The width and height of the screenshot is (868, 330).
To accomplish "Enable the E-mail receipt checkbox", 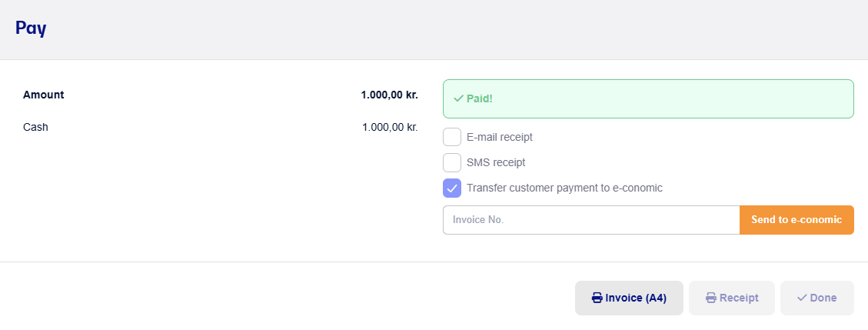I will tap(452, 138).
